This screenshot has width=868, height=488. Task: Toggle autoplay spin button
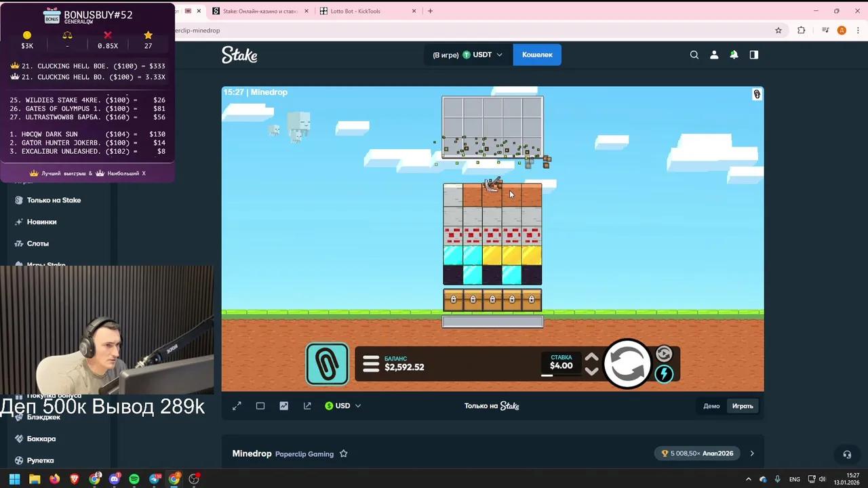(x=664, y=354)
